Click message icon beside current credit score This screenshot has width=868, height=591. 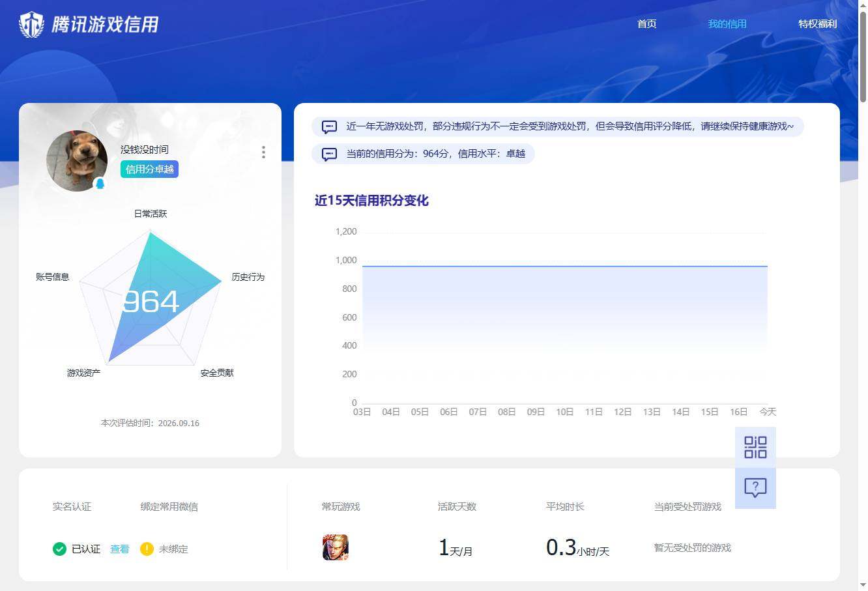tap(329, 154)
